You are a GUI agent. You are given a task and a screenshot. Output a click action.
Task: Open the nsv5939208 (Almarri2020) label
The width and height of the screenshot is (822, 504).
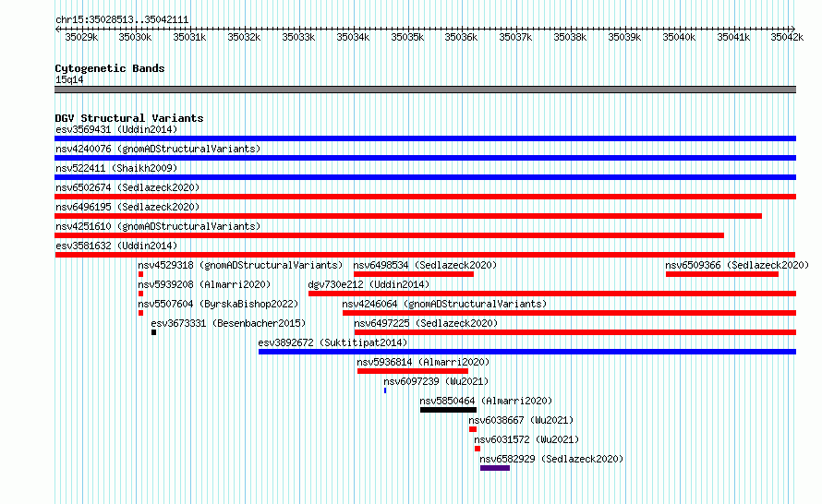[x=204, y=284]
